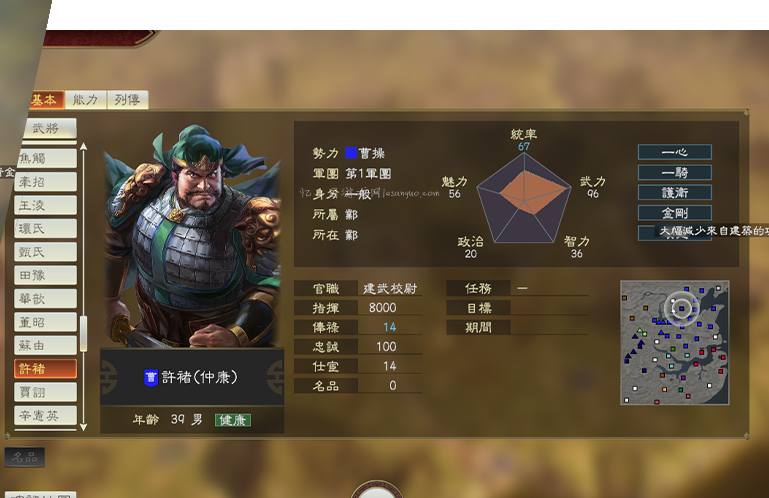Screen dimensions: 769x498
Task: Click the 護衛 trait button
Action: click(674, 192)
